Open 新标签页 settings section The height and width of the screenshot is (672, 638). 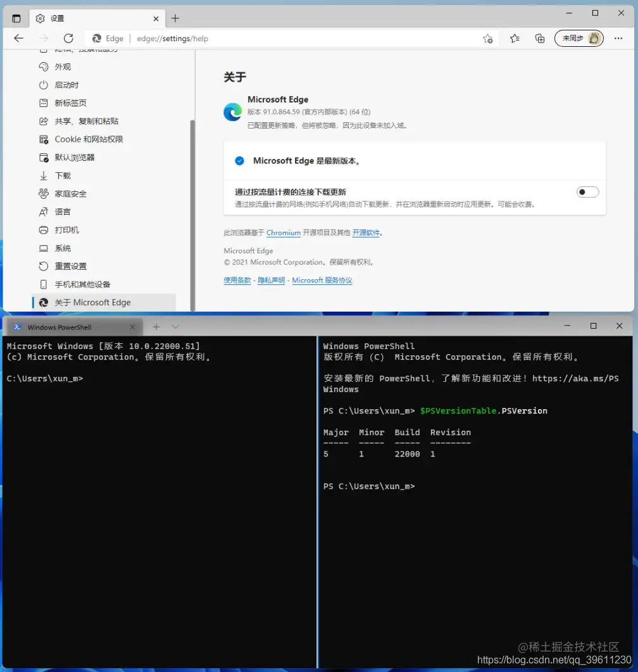coord(104,103)
